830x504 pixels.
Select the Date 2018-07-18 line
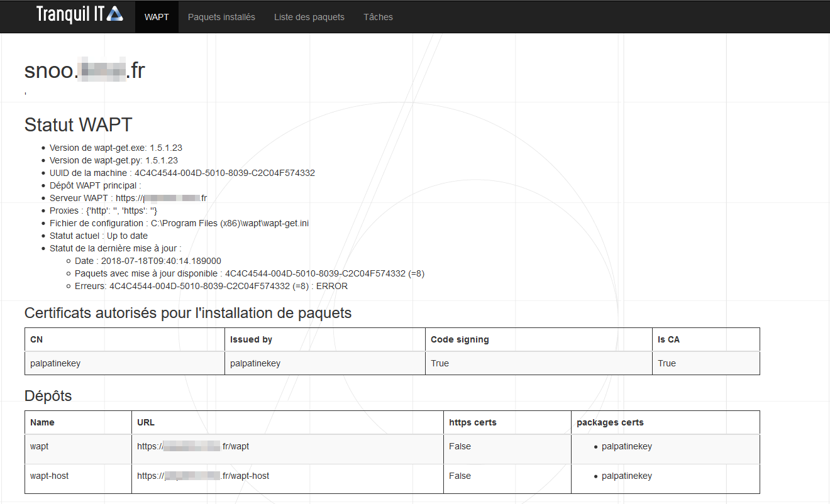(x=148, y=261)
